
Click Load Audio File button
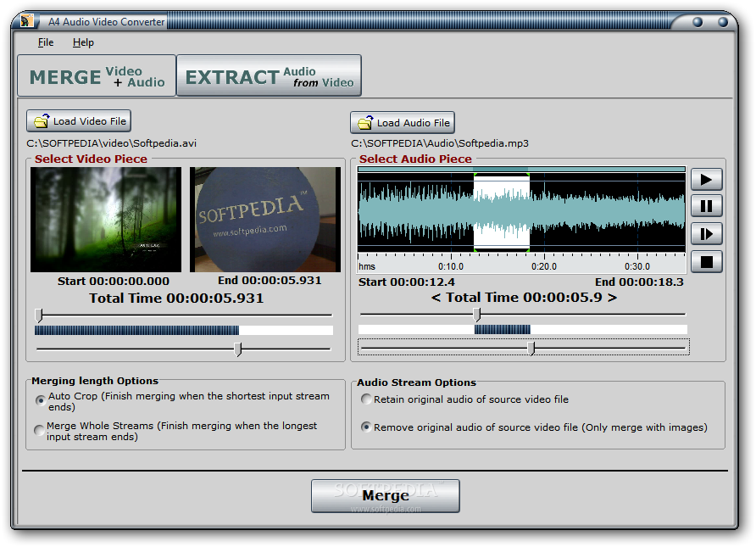pos(403,123)
